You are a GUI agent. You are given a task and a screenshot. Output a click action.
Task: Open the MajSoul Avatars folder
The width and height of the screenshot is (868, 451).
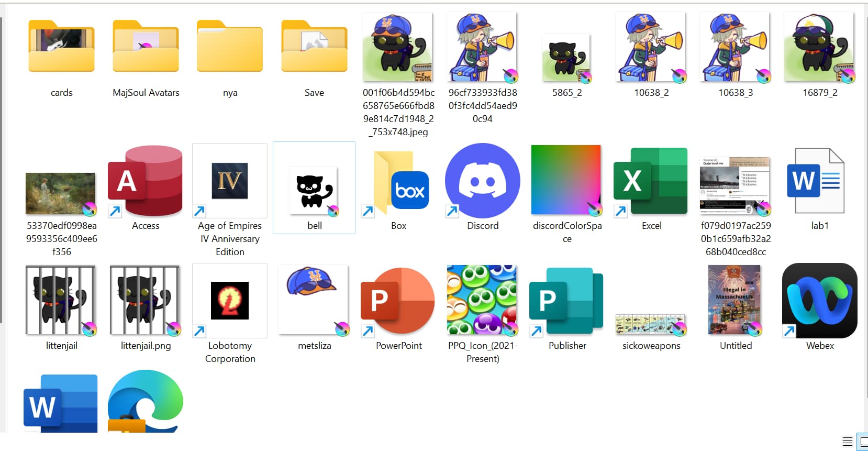click(x=146, y=46)
